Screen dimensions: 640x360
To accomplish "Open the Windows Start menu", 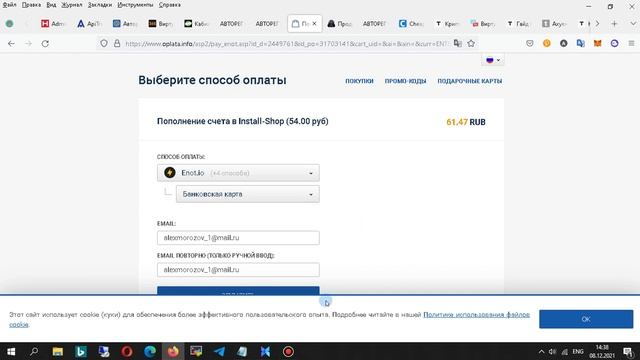I will click(11, 351).
